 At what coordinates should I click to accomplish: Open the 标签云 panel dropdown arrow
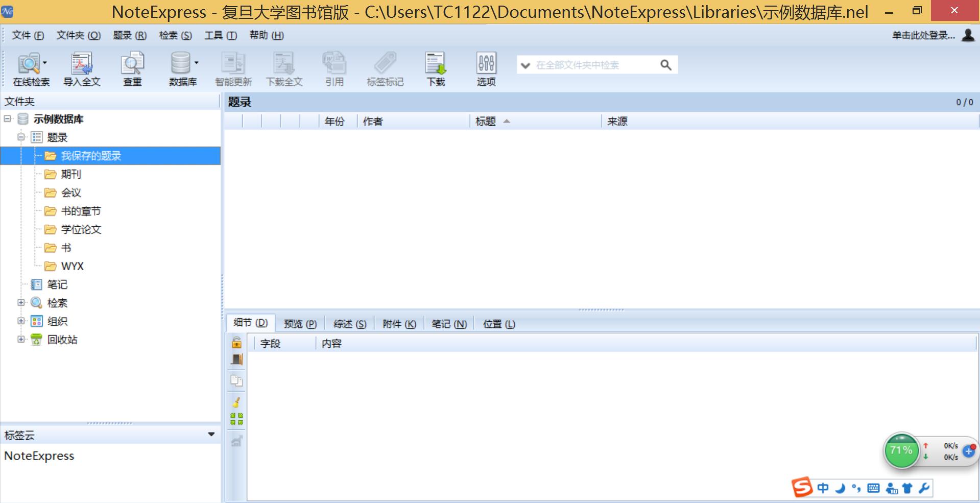(x=211, y=435)
